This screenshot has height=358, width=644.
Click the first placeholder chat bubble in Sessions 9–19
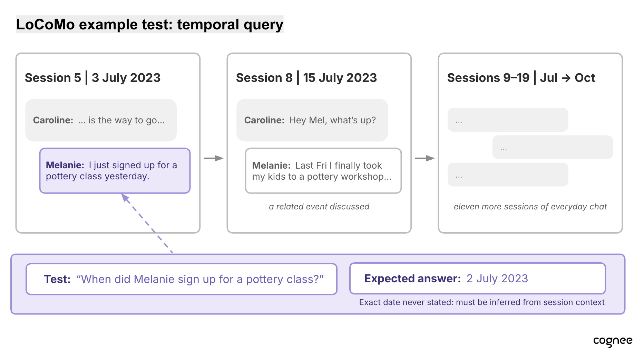pyautogui.click(x=508, y=120)
